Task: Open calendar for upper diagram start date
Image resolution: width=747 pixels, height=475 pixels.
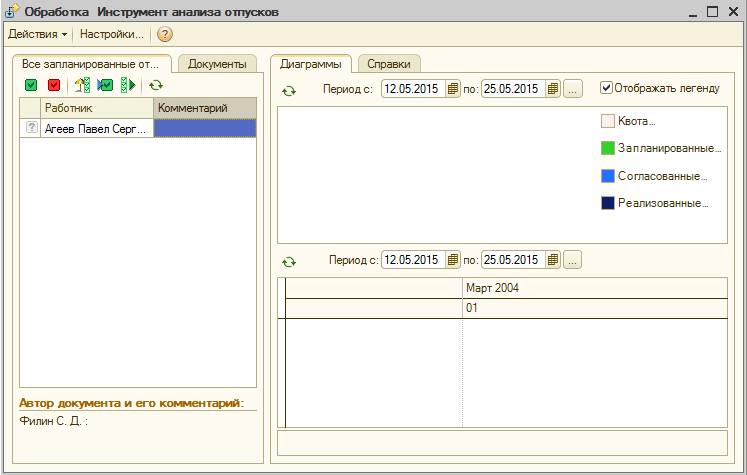Action: pyautogui.click(x=453, y=89)
